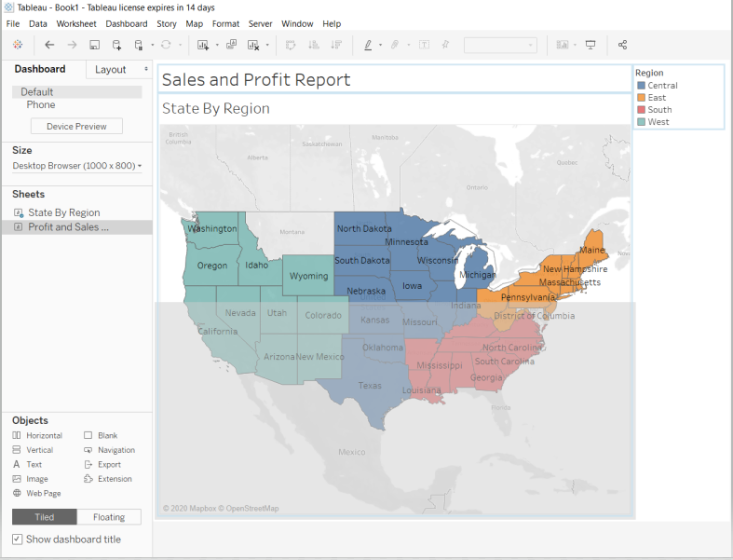Open the Server menu
This screenshot has width=733, height=560.
click(260, 24)
